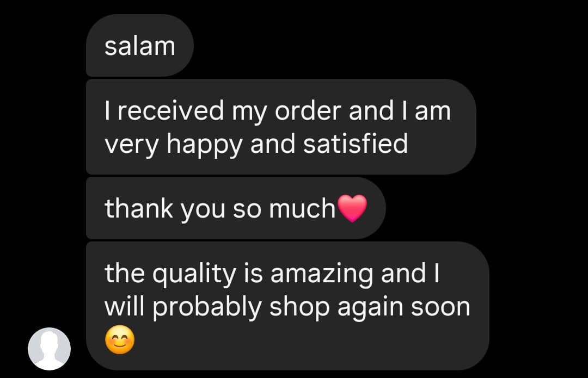Tap the smiling face emoji
The width and height of the screenshot is (588, 378).
(x=120, y=340)
